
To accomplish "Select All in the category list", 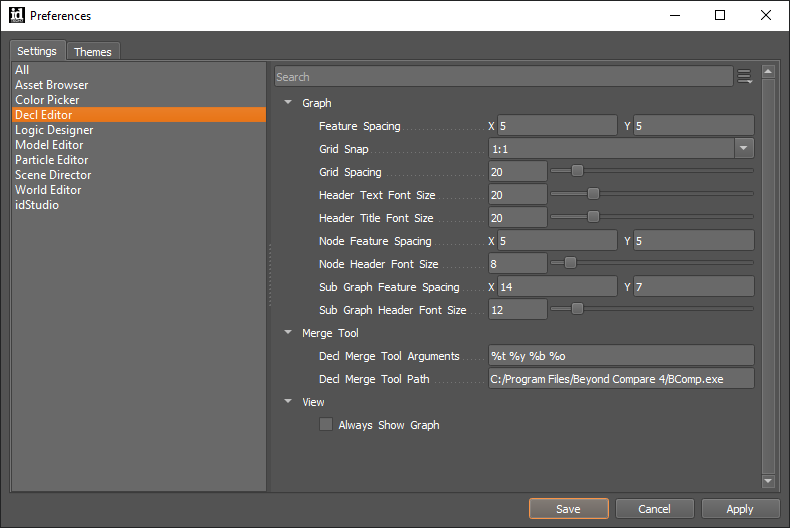I will (139, 70).
